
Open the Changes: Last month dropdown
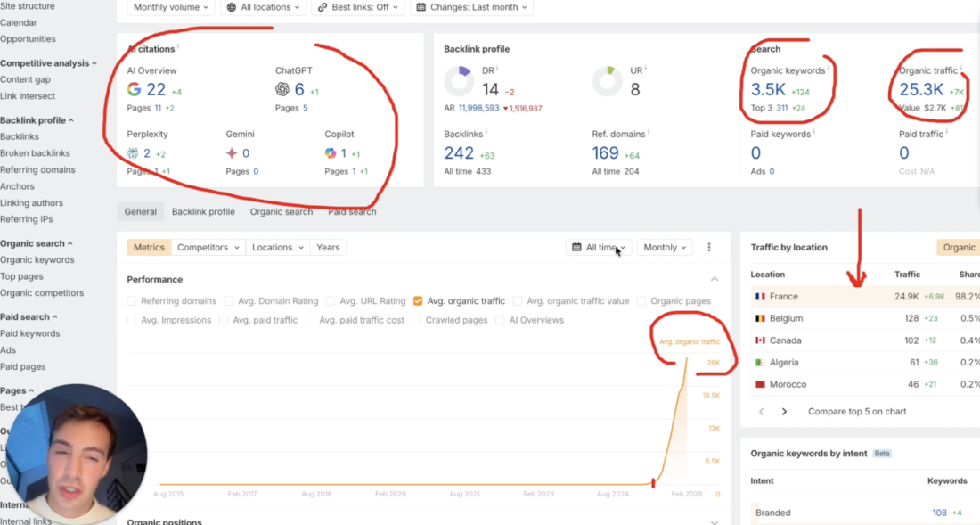470,8
